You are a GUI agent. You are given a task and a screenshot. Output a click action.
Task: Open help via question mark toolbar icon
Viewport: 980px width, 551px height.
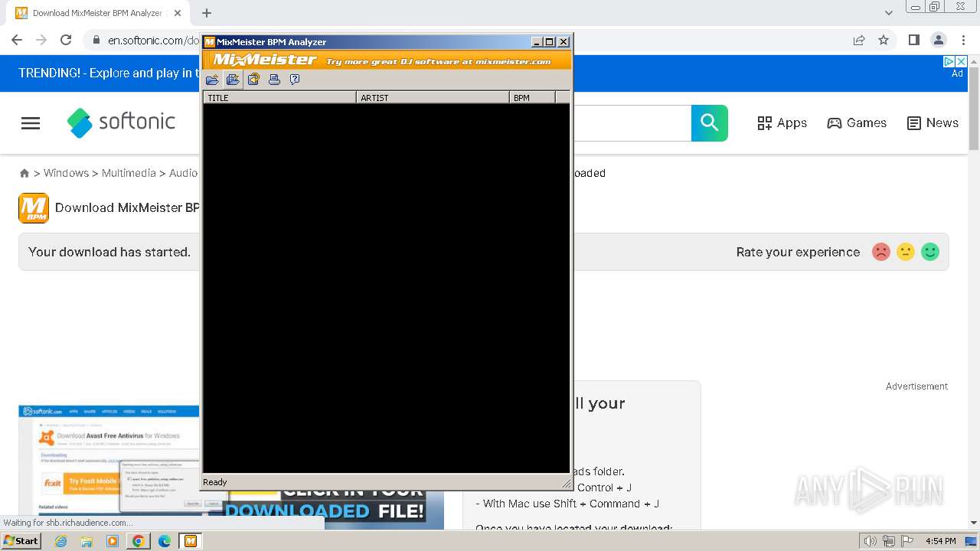[295, 80]
